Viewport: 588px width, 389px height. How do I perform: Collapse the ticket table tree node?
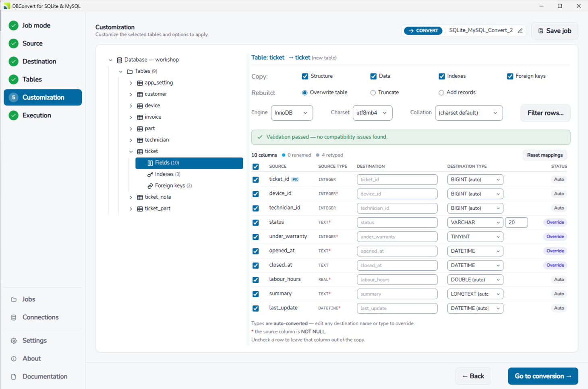pos(131,152)
